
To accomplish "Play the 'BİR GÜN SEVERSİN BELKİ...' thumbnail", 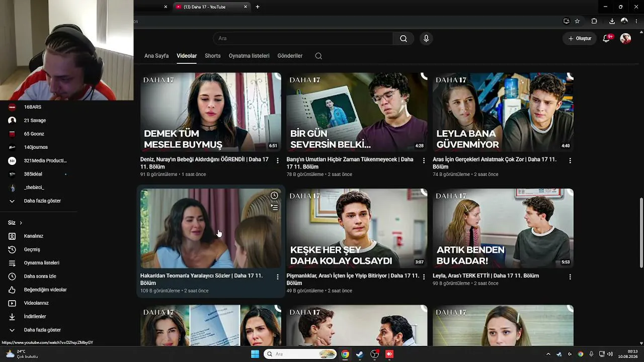I will (x=357, y=112).
